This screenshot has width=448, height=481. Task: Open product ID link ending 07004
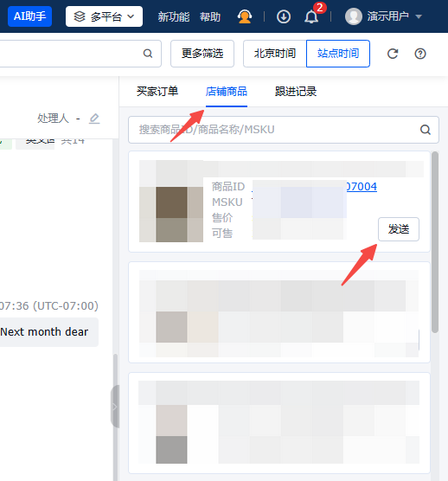click(x=362, y=187)
